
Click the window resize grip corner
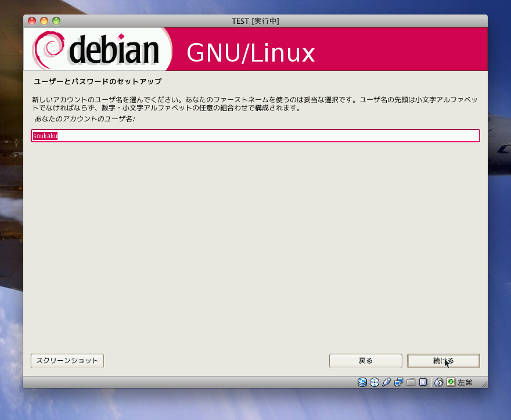[484, 385]
